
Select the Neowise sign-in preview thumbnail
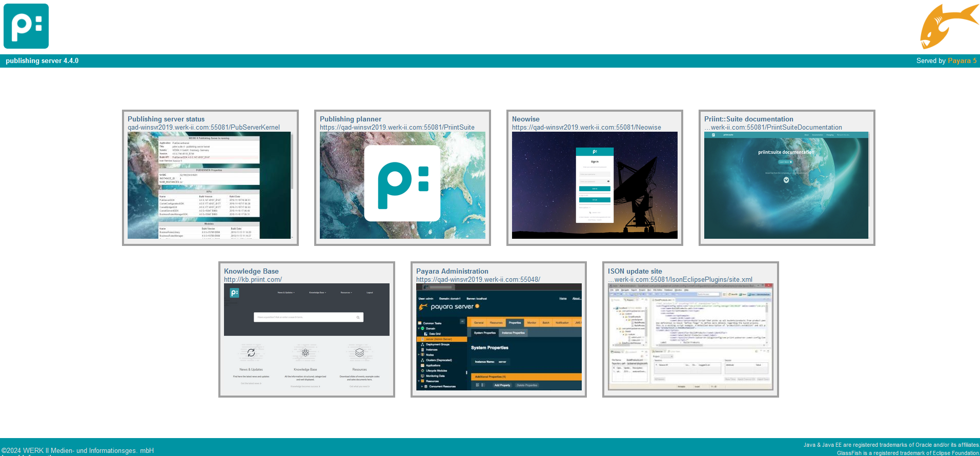point(595,185)
